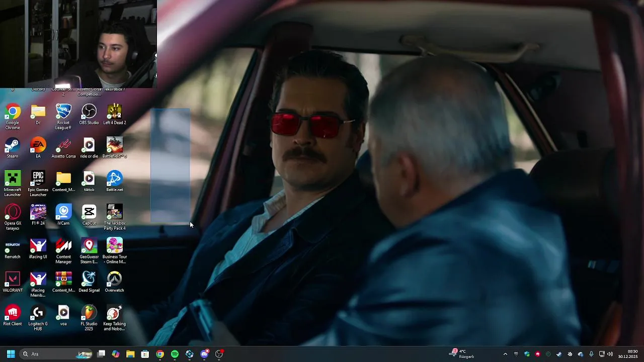Open the EA app desktop shortcut
The image size is (644, 362).
click(38, 148)
